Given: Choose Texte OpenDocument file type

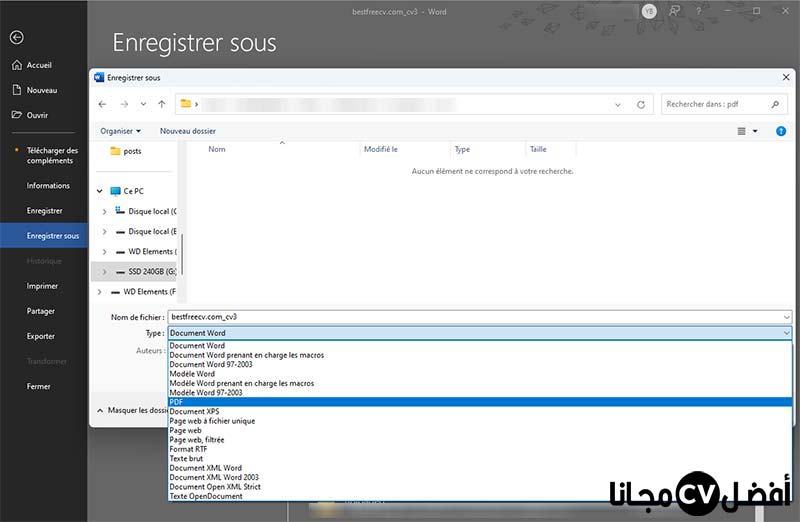Looking at the screenshot, I should point(480,496).
